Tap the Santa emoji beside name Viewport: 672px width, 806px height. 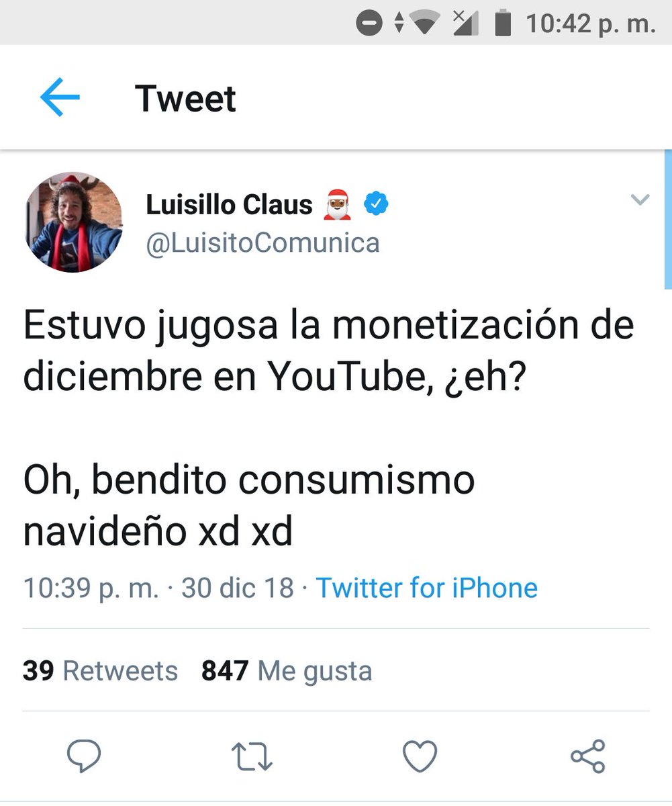coord(338,204)
